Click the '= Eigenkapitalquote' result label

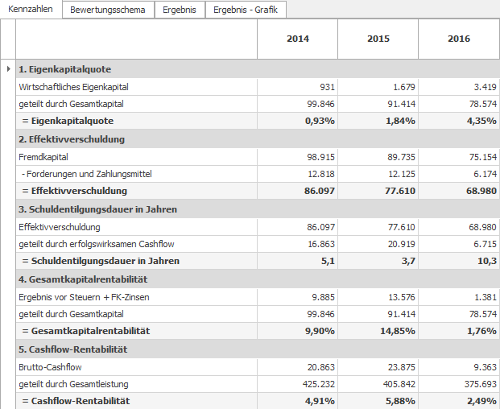[68, 121]
